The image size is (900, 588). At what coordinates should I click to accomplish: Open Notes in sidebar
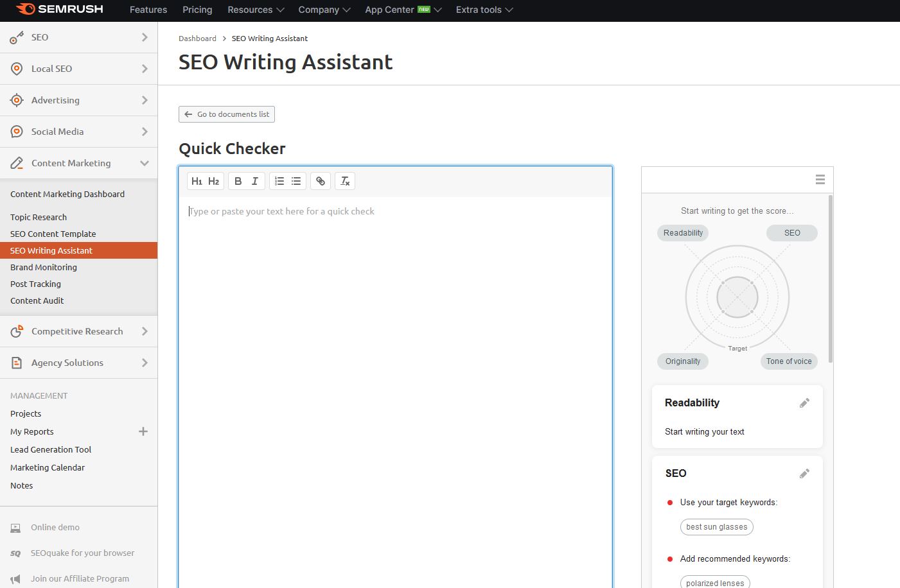tap(22, 485)
